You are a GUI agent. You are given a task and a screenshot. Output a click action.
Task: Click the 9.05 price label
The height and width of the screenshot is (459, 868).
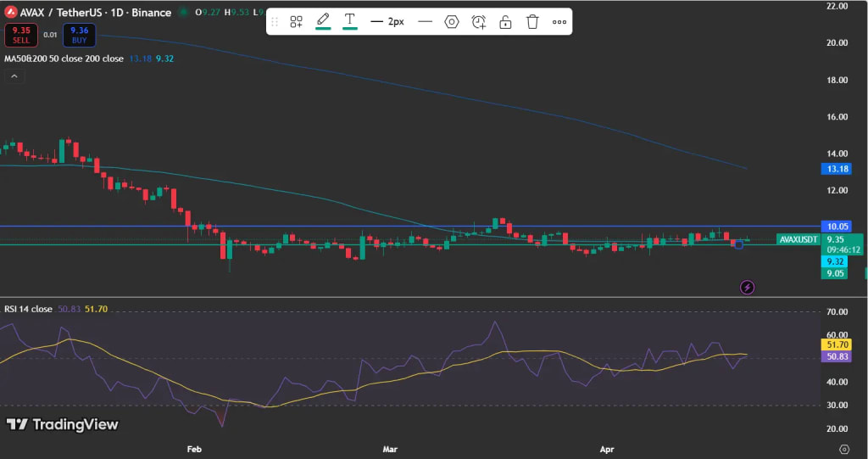coord(835,273)
